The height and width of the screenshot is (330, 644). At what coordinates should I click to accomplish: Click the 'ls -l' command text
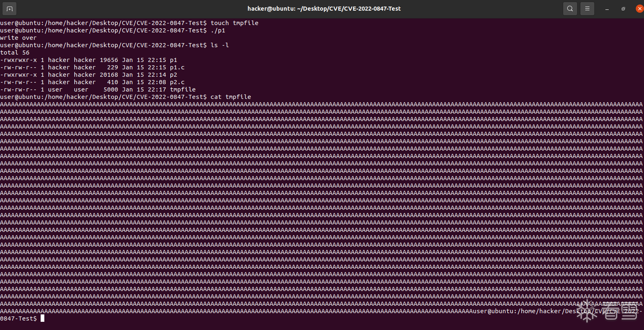click(220, 45)
